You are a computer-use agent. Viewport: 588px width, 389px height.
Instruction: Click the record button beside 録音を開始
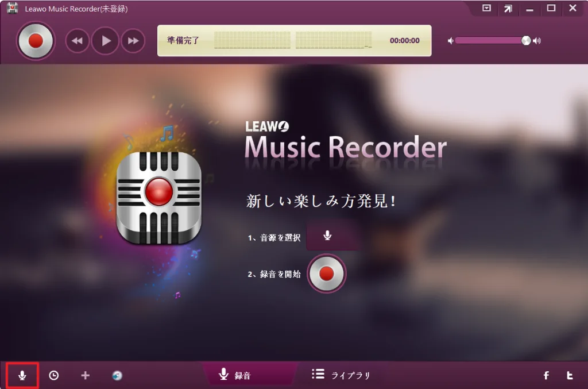click(327, 274)
